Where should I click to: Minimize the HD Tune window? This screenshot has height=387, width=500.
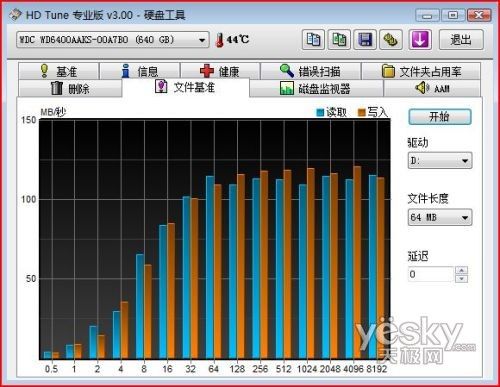click(x=427, y=15)
